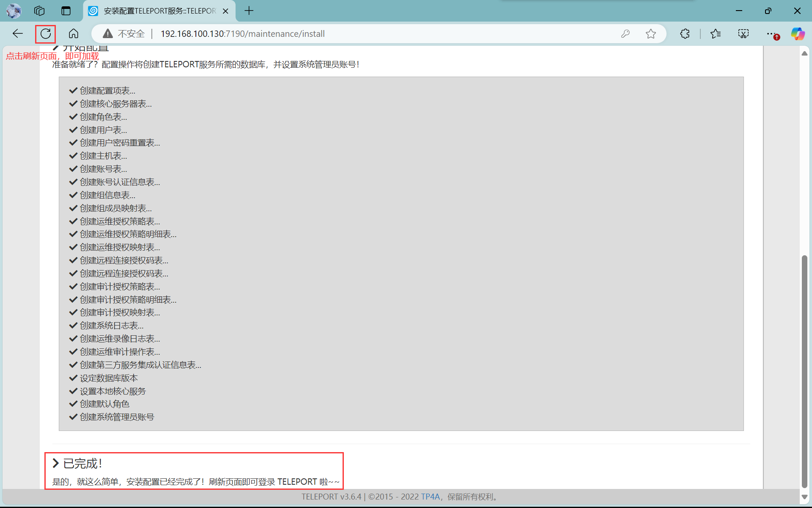
Task: Open the Copilot icon in toolbar
Action: point(798,34)
